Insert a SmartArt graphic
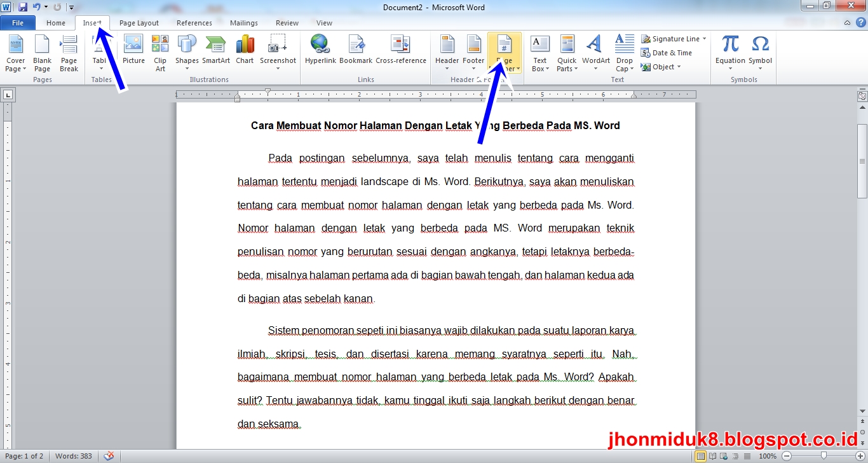Image resolution: width=868 pixels, height=463 pixels. [216, 50]
